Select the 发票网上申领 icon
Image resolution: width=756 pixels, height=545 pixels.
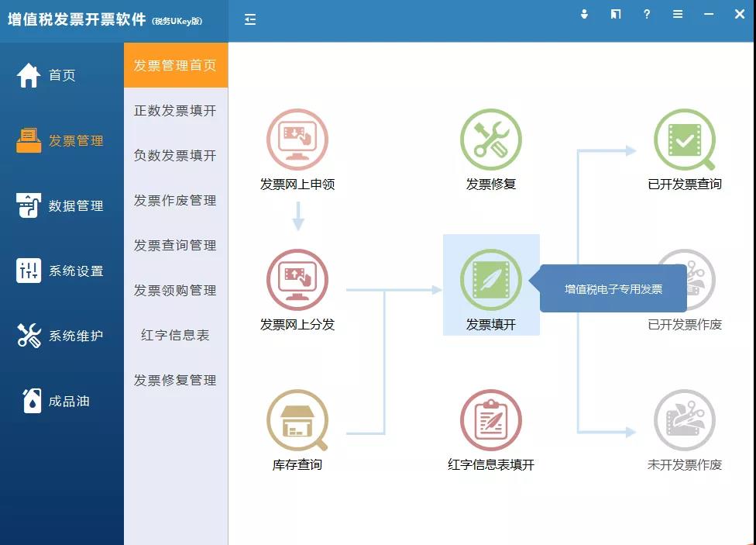297,140
